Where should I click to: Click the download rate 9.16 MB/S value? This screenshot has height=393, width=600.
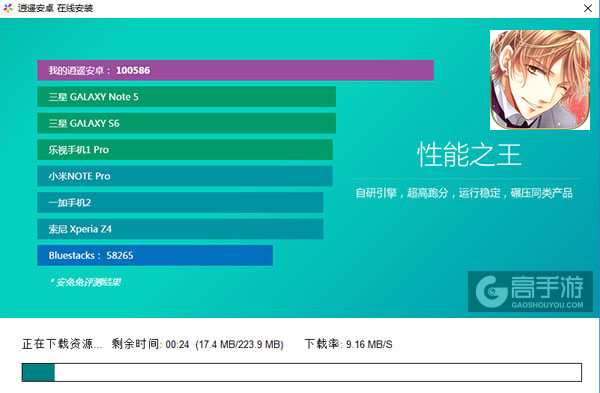click(369, 344)
